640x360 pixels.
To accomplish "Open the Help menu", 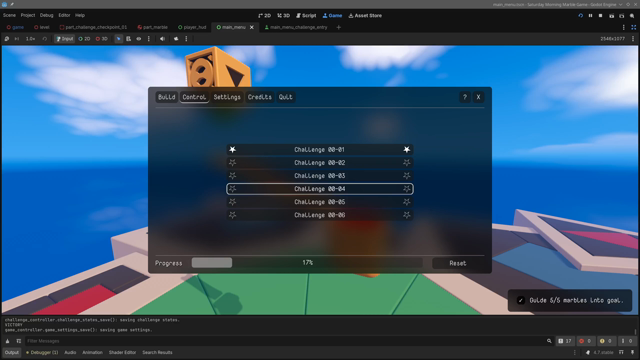I will coord(80,15).
